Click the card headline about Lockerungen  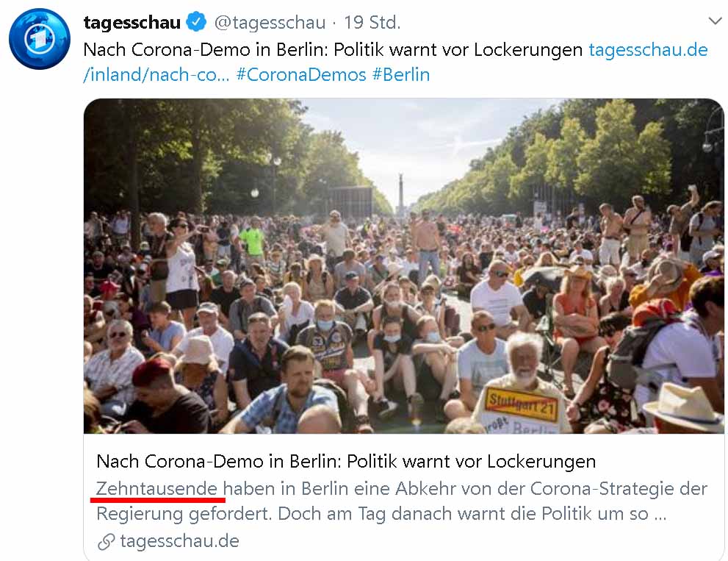click(x=346, y=462)
